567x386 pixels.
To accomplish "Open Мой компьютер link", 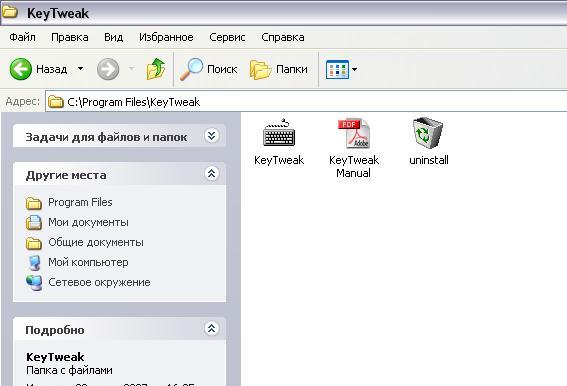I will [x=88, y=262].
